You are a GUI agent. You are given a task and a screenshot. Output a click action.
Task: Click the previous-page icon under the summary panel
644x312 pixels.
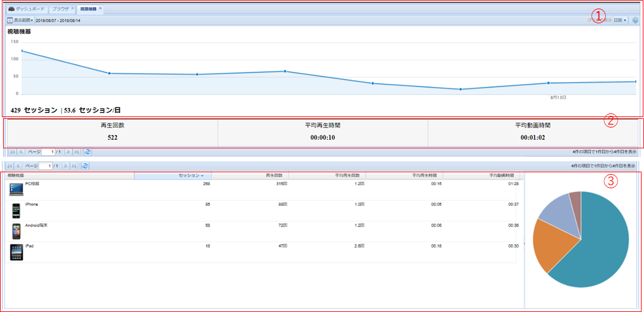pyautogui.click(x=20, y=151)
